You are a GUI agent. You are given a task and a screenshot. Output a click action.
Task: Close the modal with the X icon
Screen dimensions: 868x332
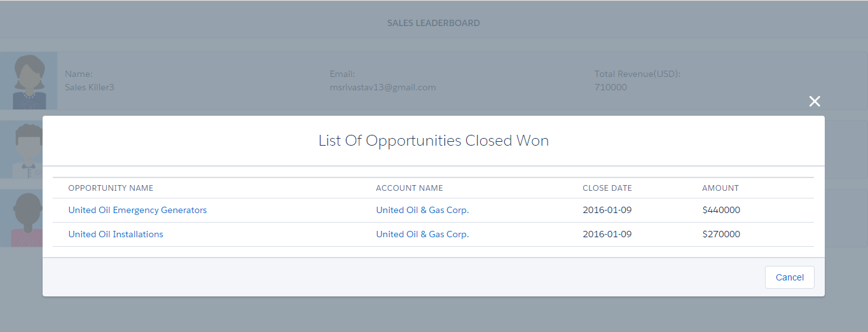point(815,101)
